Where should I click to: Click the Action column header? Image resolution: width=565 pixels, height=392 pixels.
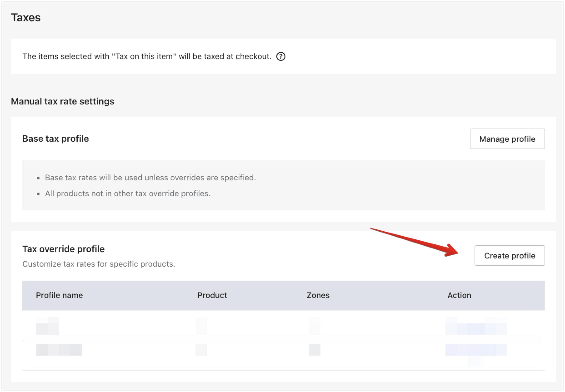point(459,295)
